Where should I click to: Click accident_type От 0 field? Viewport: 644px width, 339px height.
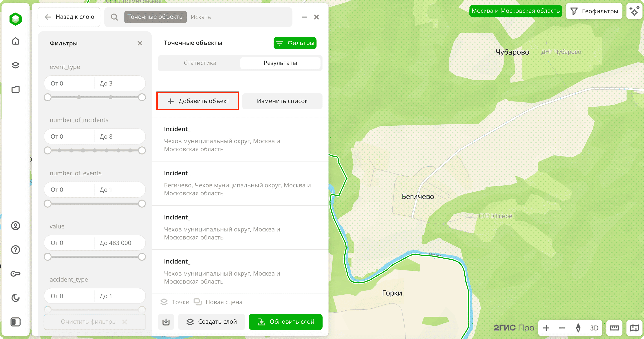pos(69,296)
